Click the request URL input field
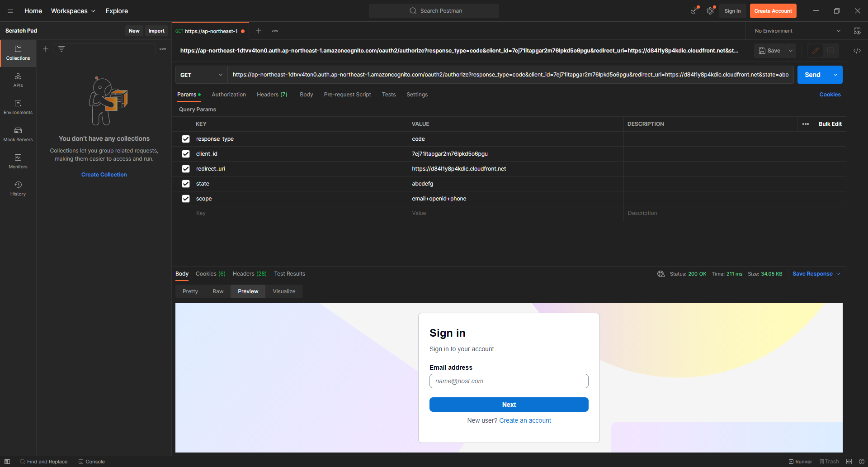 [x=510, y=75]
